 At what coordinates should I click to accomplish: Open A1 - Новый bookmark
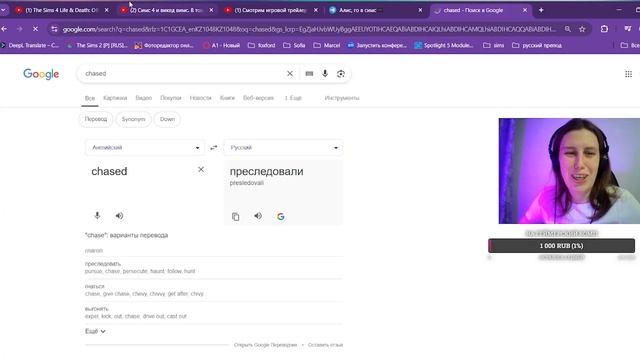point(222,45)
